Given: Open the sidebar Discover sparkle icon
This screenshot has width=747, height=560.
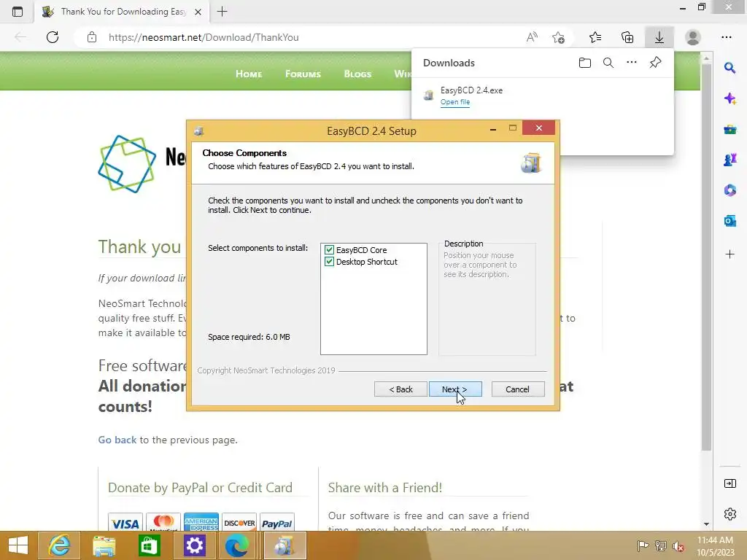Looking at the screenshot, I should 729,98.
